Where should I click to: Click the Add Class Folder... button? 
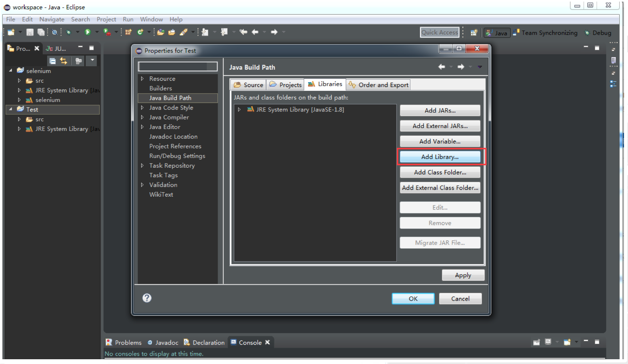[x=440, y=172]
